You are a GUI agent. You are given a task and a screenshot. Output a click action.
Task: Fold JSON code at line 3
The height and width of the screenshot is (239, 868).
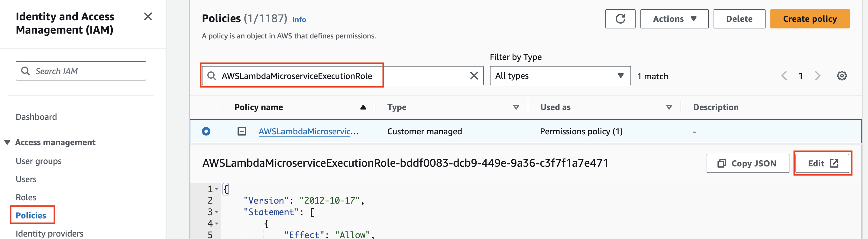tap(217, 212)
